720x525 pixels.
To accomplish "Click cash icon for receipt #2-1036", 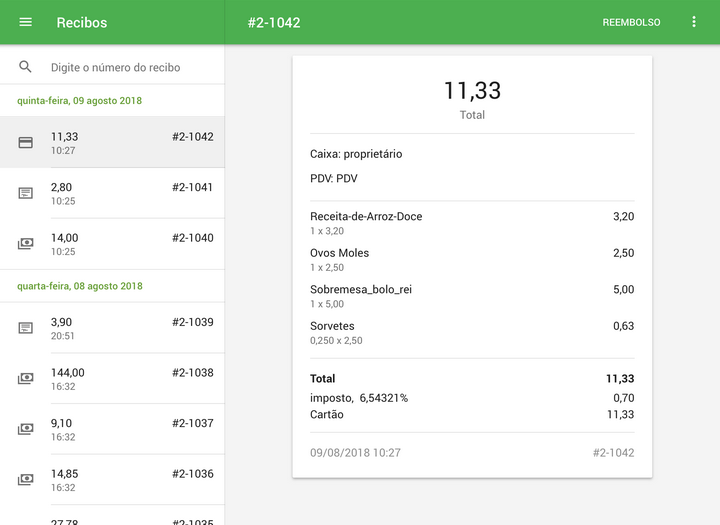I will [x=26, y=480].
